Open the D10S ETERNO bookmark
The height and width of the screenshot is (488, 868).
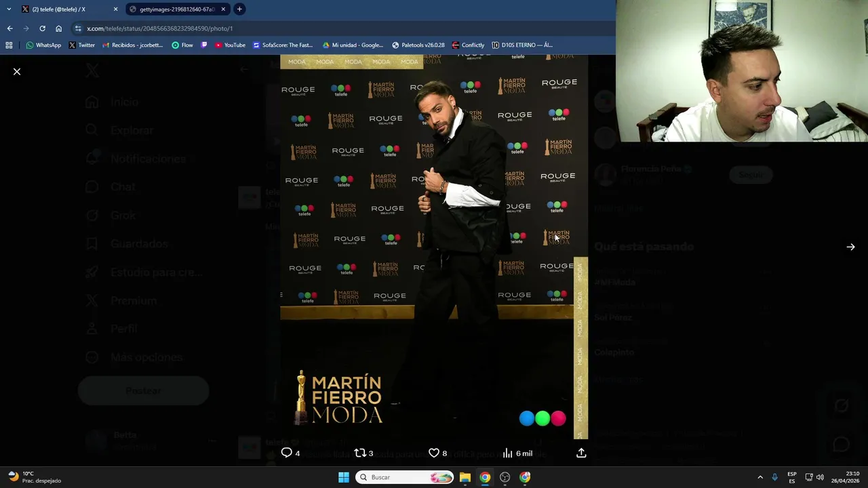tap(522, 45)
